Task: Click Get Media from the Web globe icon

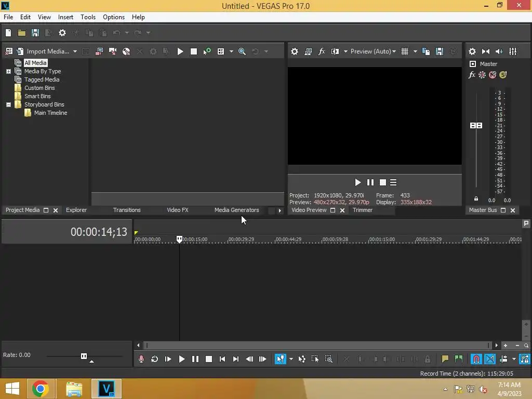Action: (x=126, y=51)
